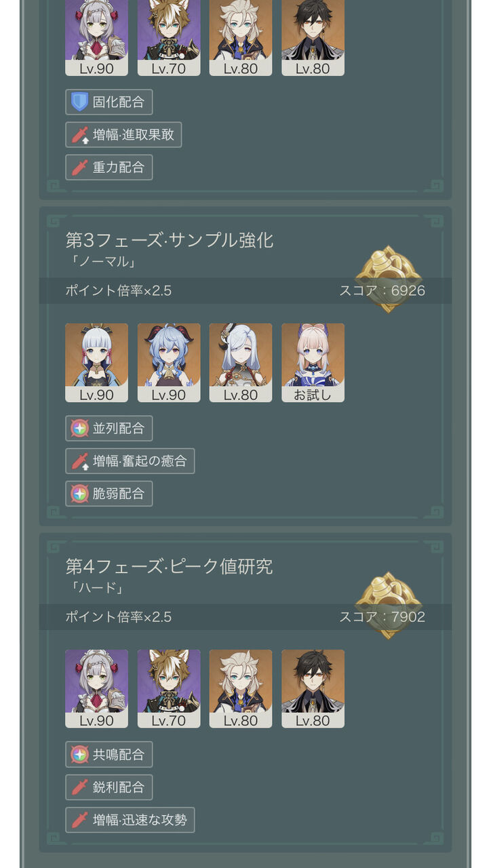Select Zhongli's Lv.80 portrait in phase 4

click(x=313, y=689)
